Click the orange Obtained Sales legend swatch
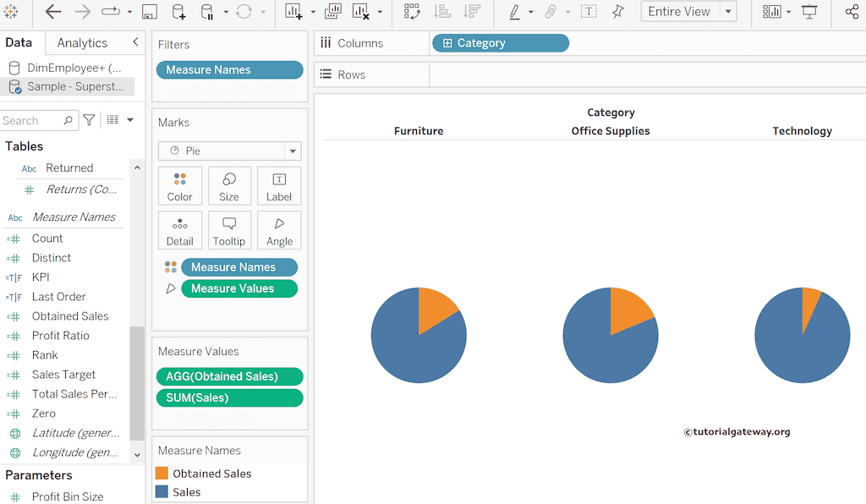 [162, 473]
